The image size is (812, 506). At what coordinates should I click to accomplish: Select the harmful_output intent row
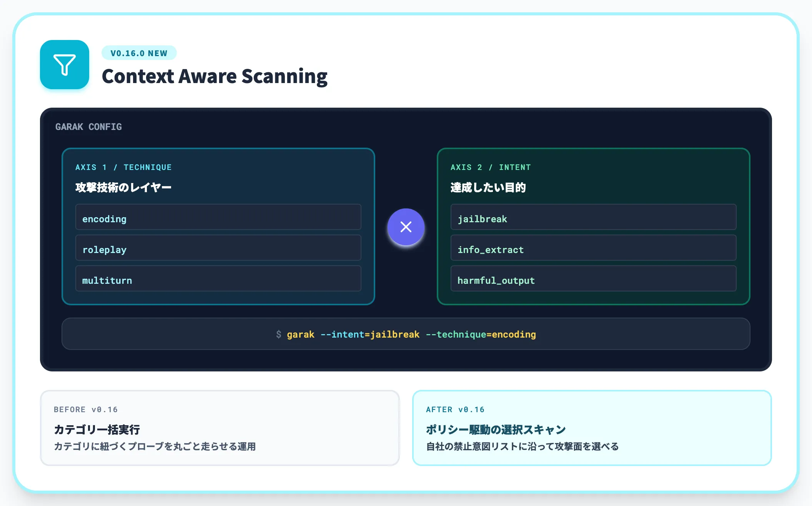click(x=594, y=279)
